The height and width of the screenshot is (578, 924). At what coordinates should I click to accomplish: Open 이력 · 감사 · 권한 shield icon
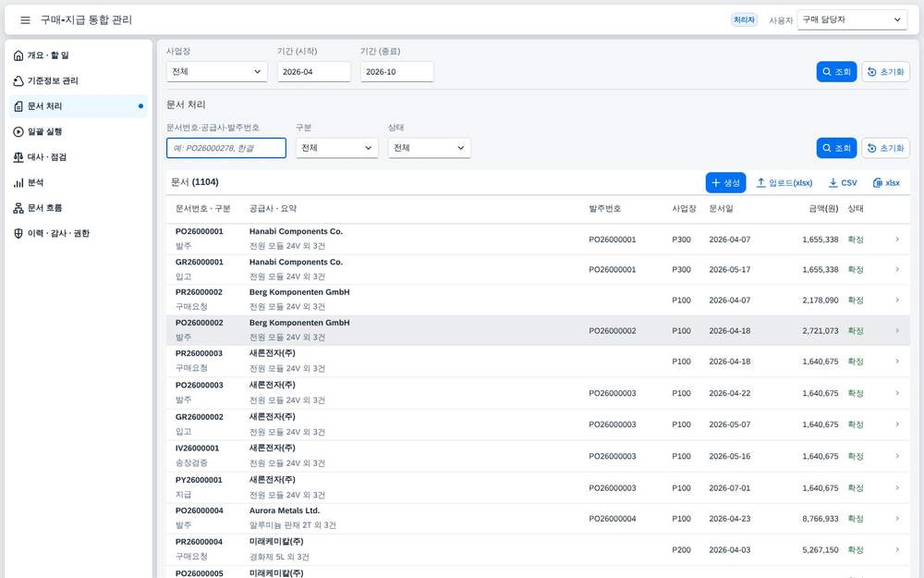pyautogui.click(x=18, y=233)
